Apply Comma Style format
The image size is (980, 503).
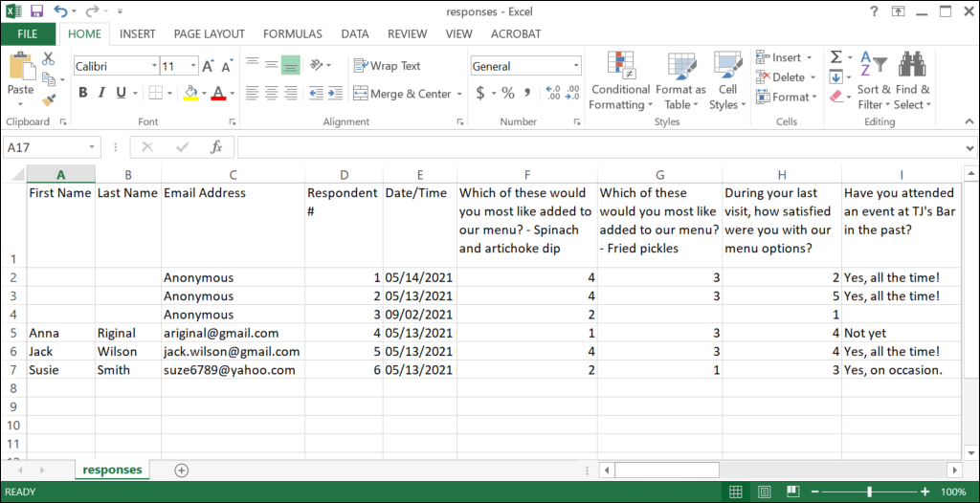point(527,93)
